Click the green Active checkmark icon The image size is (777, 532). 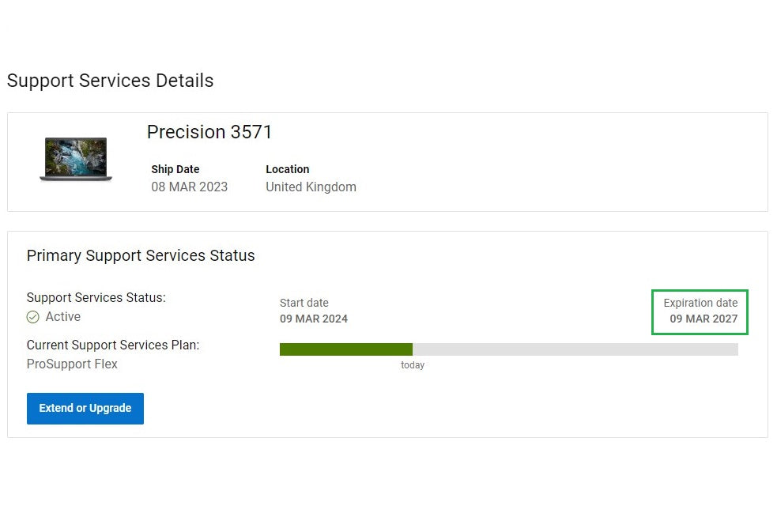33,317
